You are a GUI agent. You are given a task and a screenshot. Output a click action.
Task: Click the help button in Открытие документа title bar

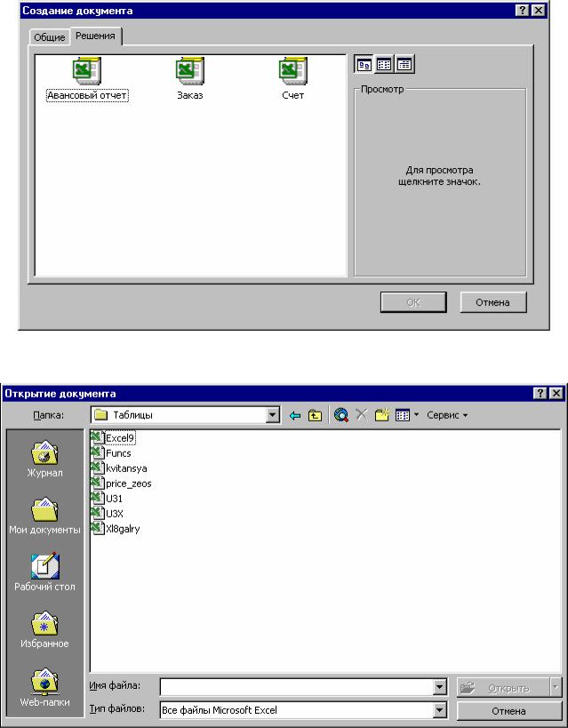pos(540,394)
